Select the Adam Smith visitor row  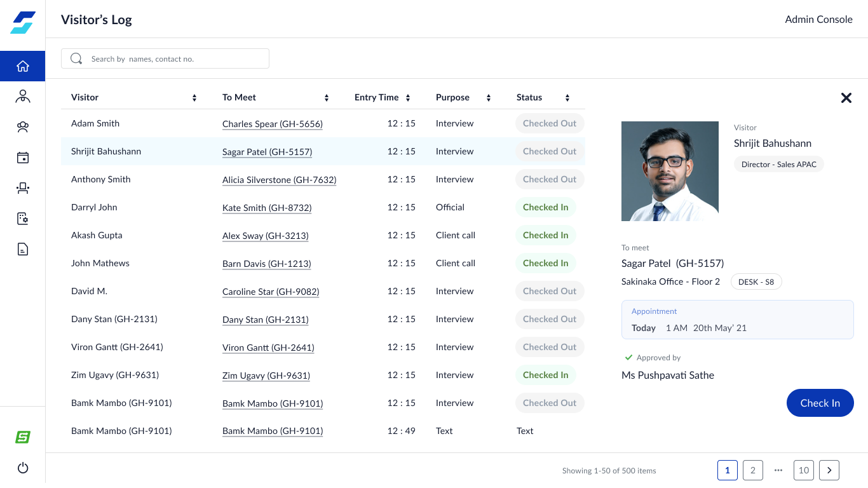(323, 123)
